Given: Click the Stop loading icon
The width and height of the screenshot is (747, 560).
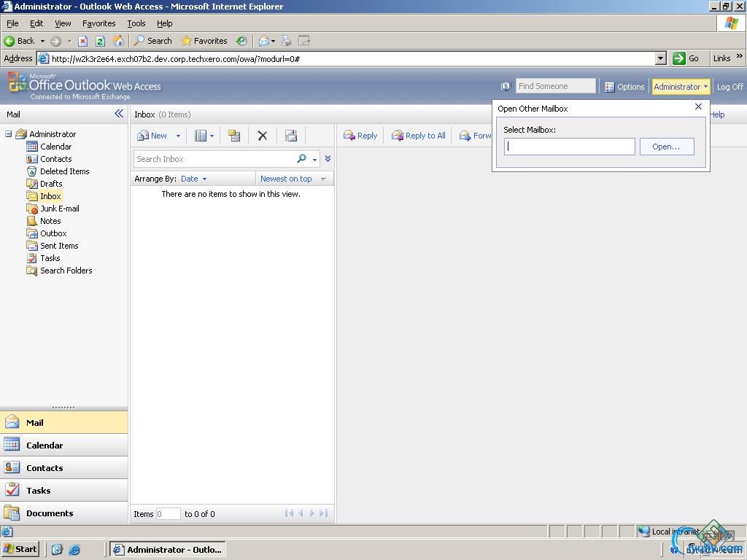Looking at the screenshot, I should pyautogui.click(x=83, y=41).
